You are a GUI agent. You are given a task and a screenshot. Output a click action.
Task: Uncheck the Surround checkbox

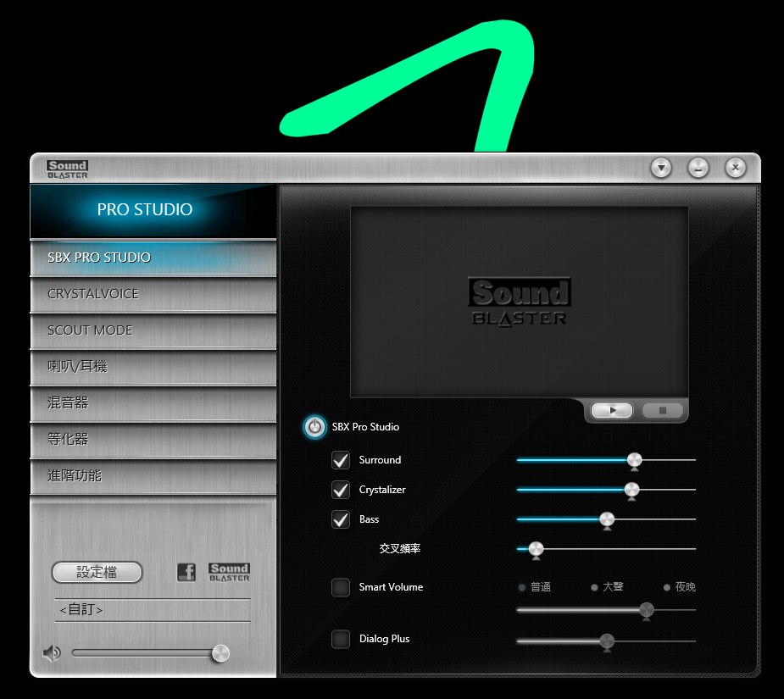[341, 460]
